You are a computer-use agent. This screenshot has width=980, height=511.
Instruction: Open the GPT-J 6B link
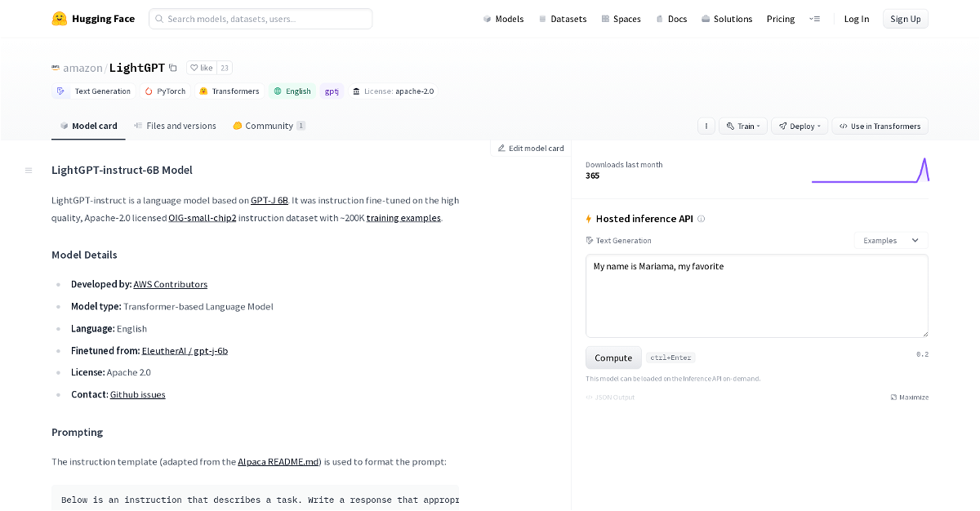pos(269,200)
